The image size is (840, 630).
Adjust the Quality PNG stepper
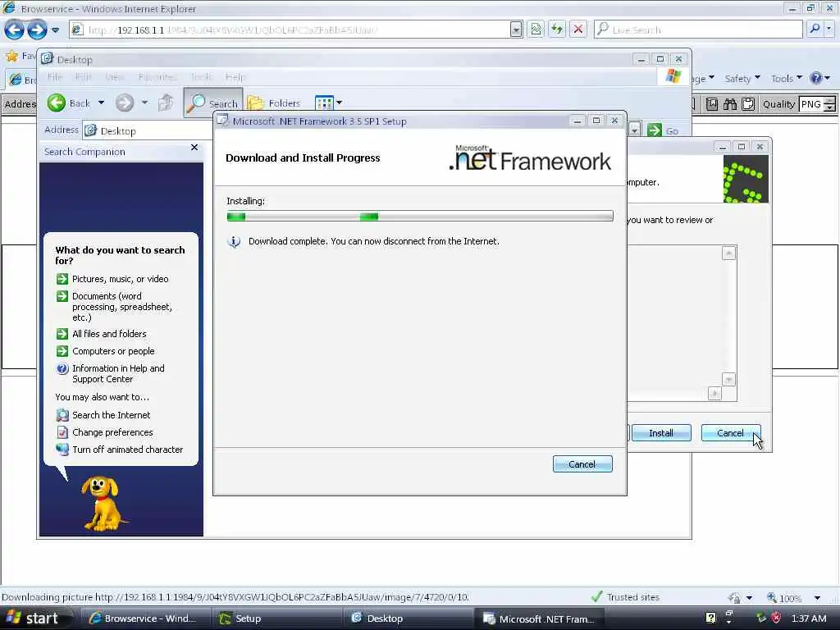click(829, 104)
